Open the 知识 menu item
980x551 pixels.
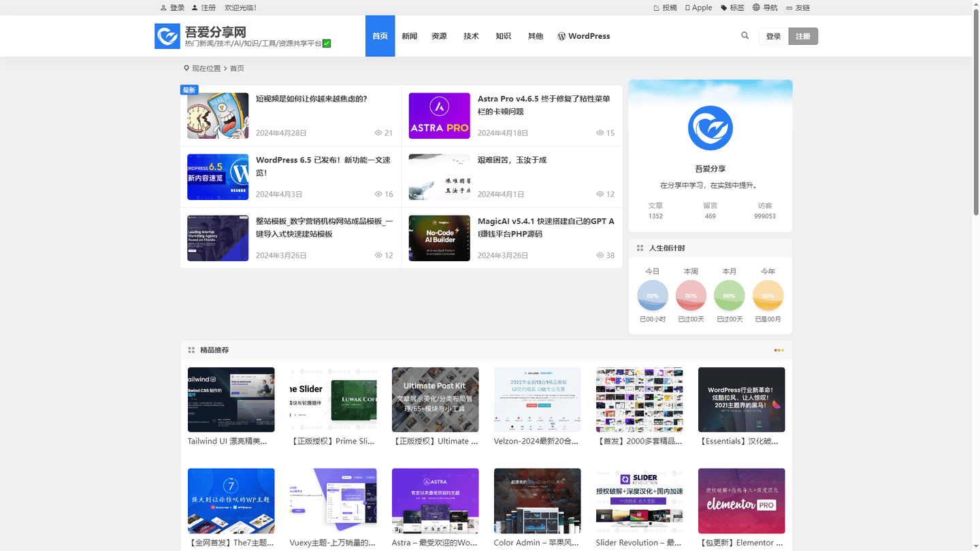(x=503, y=36)
